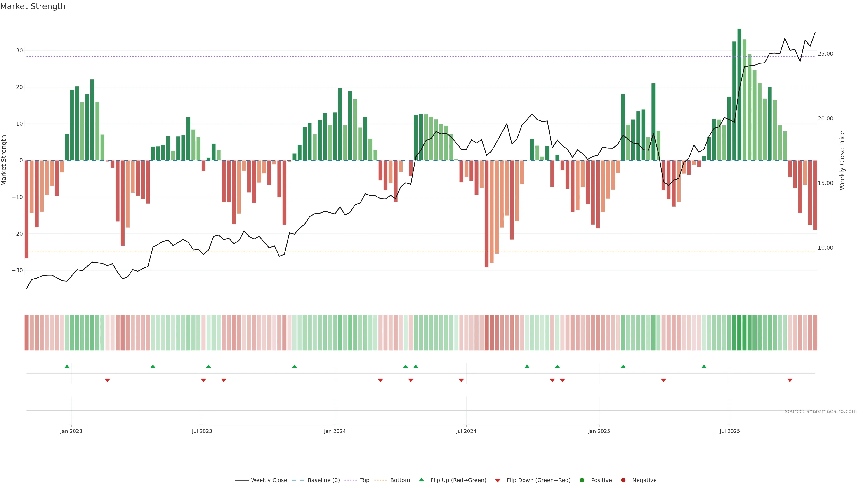Viewport: 868px width, 488px height.
Task: Click the Weekly Close Price axis title
Action: (x=842, y=160)
